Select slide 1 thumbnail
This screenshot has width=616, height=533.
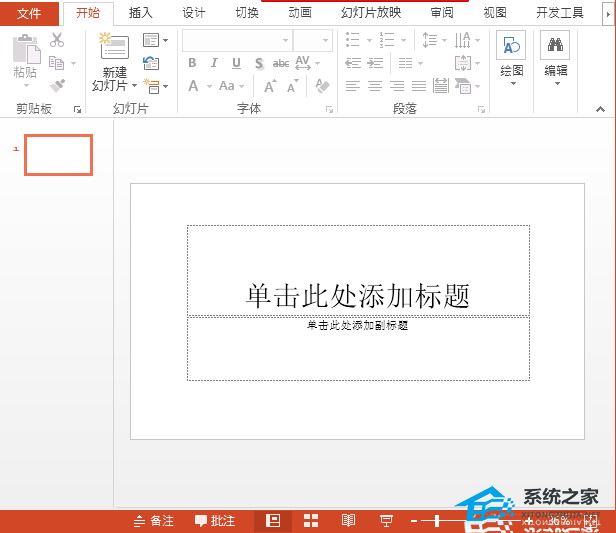59,155
